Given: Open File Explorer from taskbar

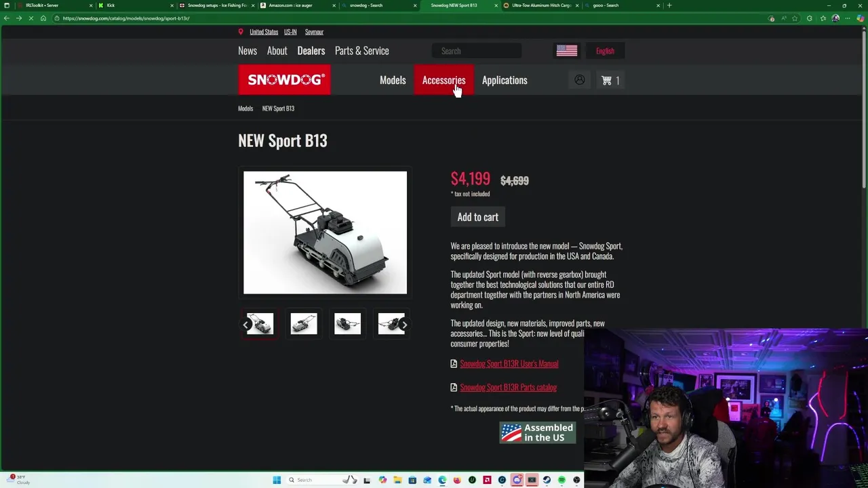Looking at the screenshot, I should click(x=397, y=480).
